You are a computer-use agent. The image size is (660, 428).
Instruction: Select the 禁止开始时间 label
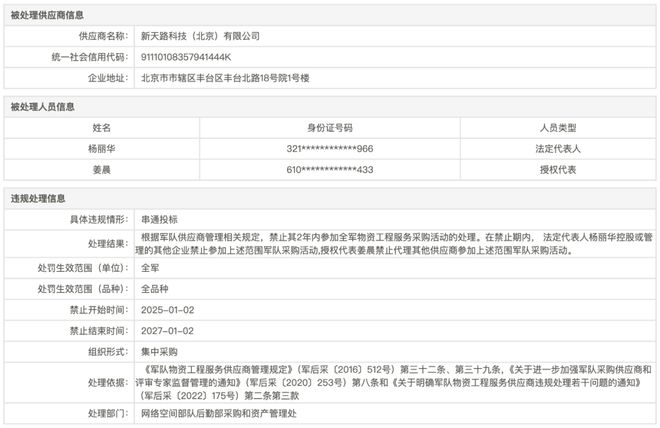tap(99, 310)
